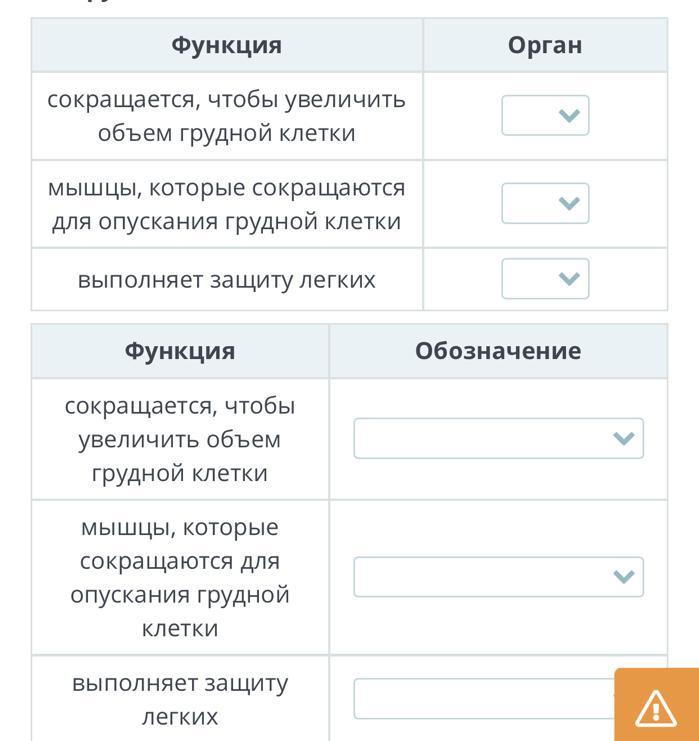This screenshot has height=741, width=699.
Task: Open Орган dropdown for увеличить объем row
Action: point(545,116)
